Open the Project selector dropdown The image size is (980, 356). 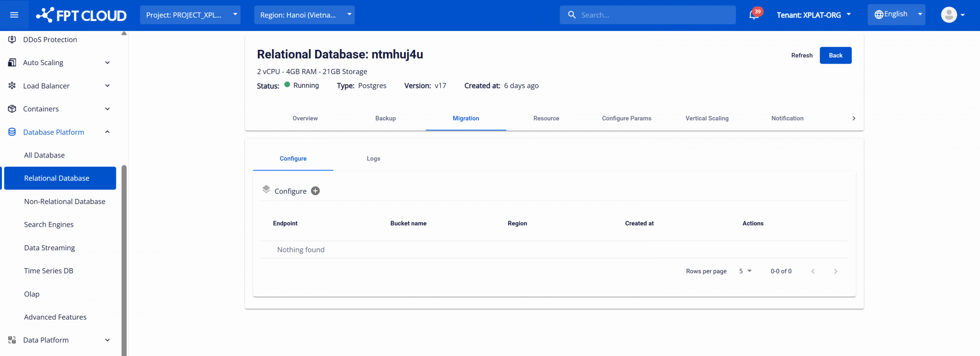pyautogui.click(x=190, y=15)
